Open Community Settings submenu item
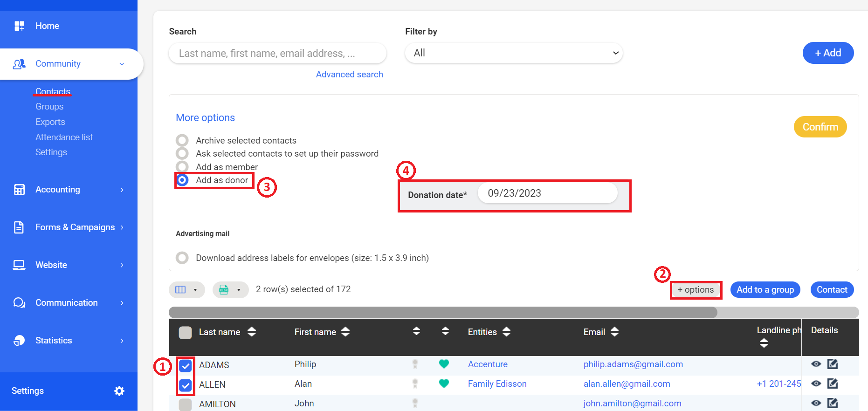 pyautogui.click(x=51, y=152)
